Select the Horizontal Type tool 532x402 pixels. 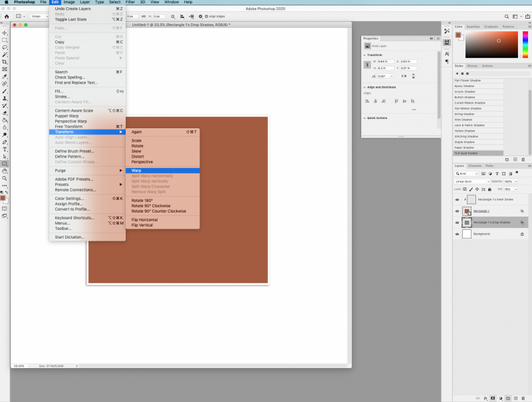pyautogui.click(x=5, y=149)
